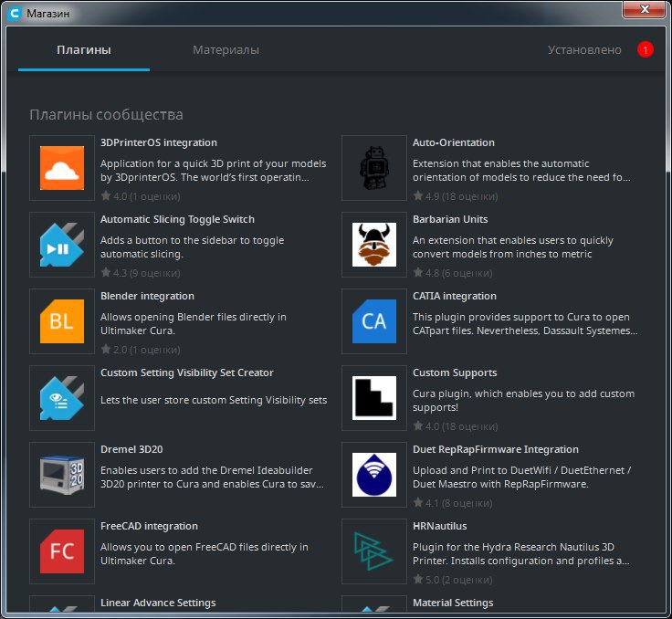Screen dimensions: 672x619
Task: Click 'Adds a button to the sidebar' description
Action: 192,247
